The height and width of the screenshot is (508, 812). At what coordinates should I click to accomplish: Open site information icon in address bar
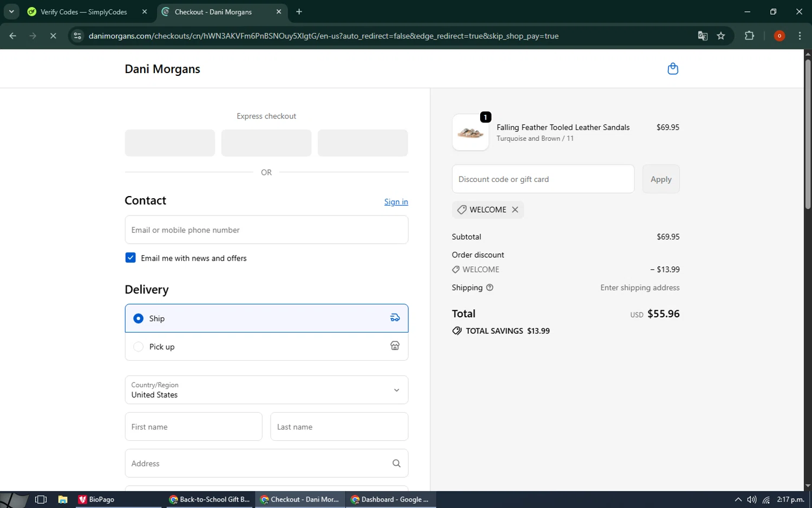pos(77,36)
